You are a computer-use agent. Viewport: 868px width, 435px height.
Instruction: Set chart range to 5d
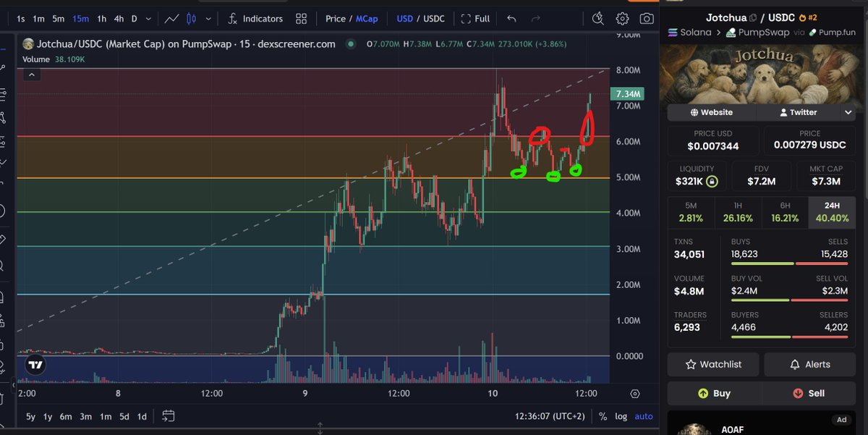click(124, 416)
